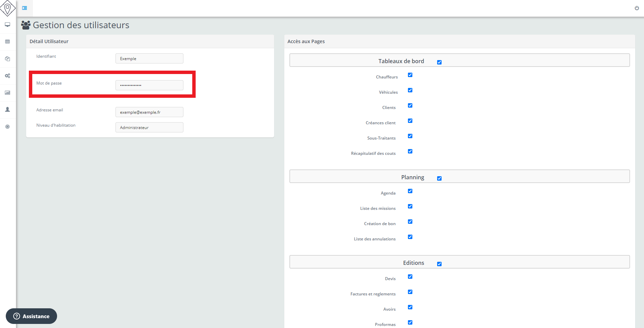Uncheck the Factures et reglements checkbox
This screenshot has height=328, width=644.
410,292
